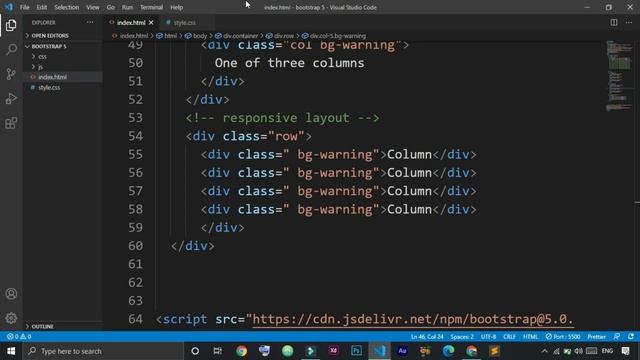
Task: Open the Windows action center icon
Action: click(x=625, y=351)
